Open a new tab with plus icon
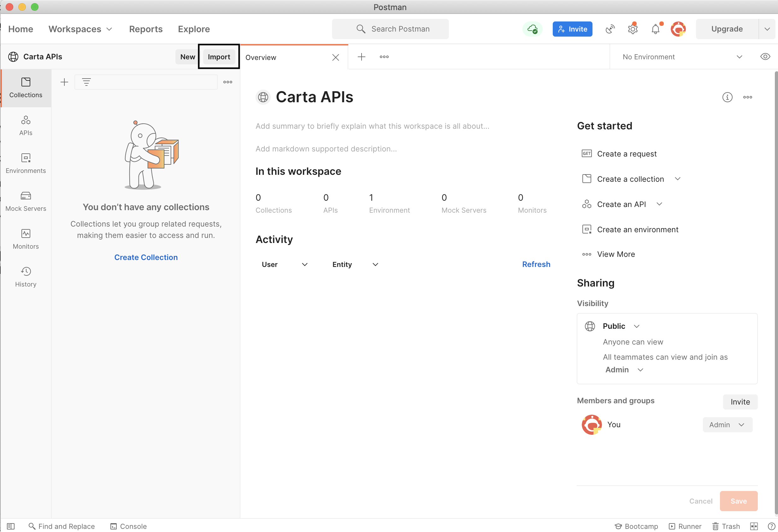 [x=362, y=57]
